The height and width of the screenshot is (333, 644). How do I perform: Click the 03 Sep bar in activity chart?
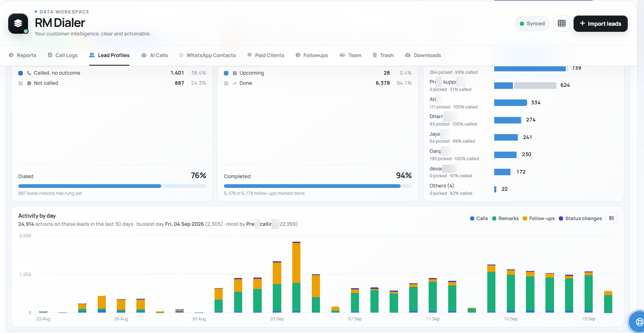coord(277,287)
